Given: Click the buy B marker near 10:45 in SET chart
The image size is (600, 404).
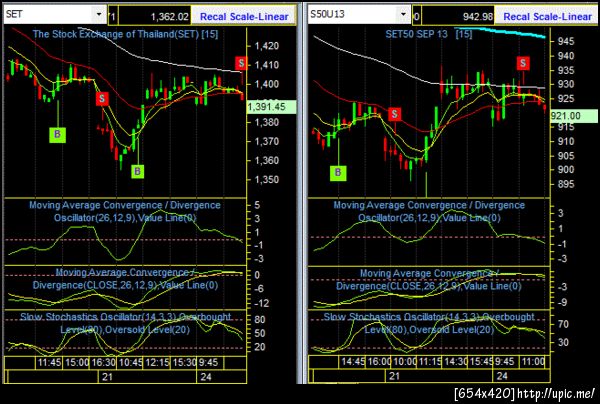Looking at the screenshot, I should tap(137, 171).
